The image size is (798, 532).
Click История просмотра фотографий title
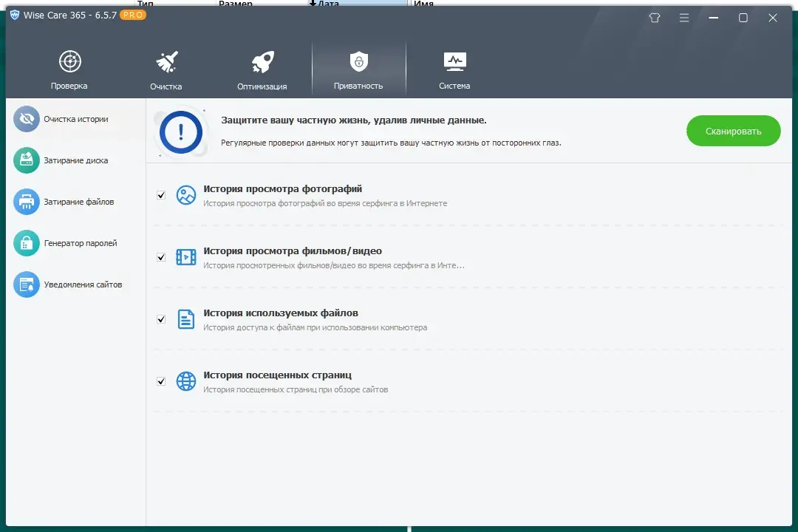[x=282, y=189]
